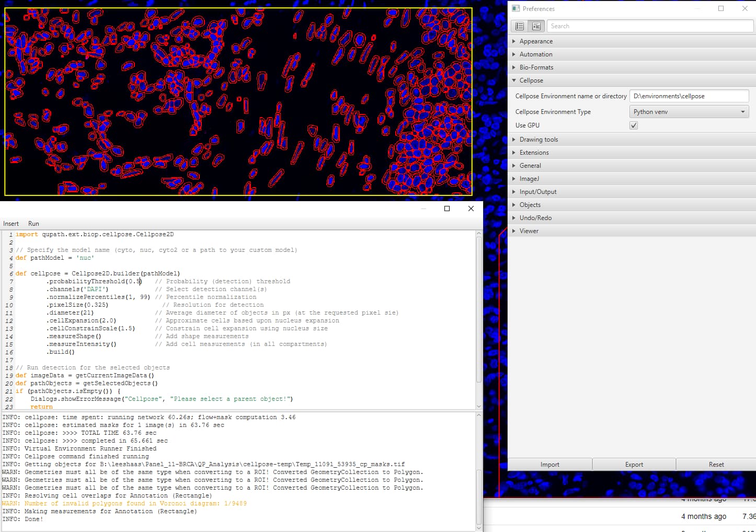
Task: Disable the Use GPU option
Action: coord(633,125)
